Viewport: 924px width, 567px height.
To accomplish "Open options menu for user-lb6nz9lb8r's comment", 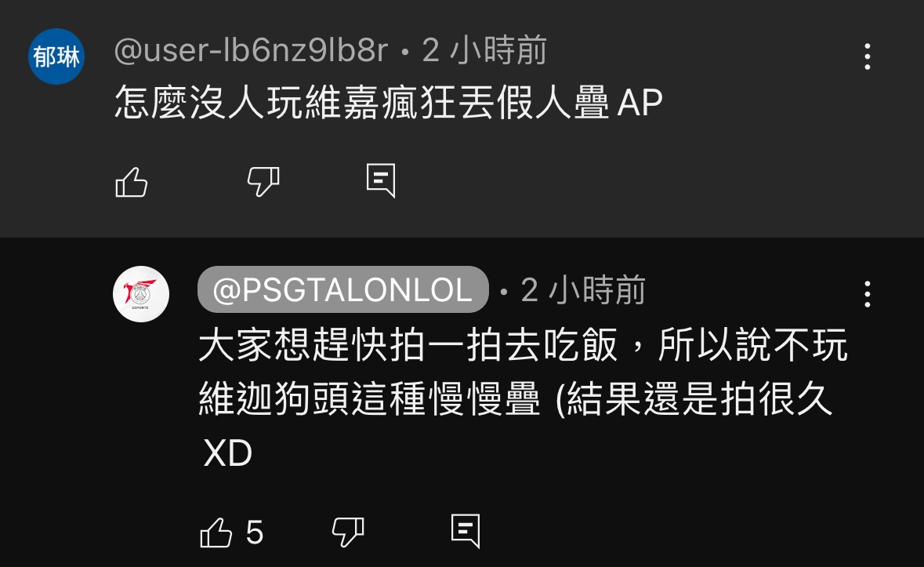I will [868, 56].
